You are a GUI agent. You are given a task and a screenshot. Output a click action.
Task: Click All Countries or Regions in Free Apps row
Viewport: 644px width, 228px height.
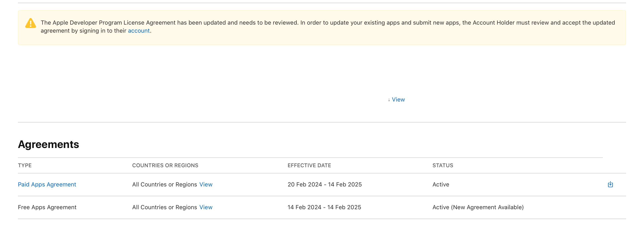point(165,207)
